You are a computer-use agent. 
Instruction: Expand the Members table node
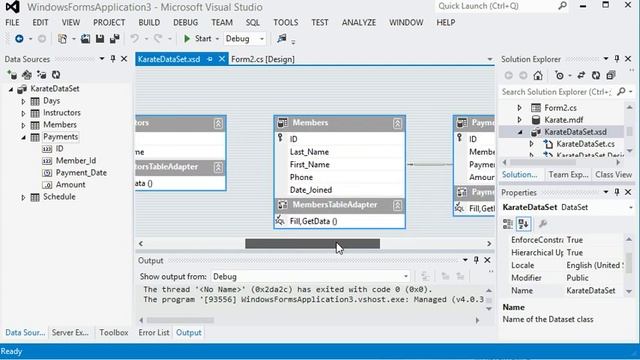click(23, 125)
